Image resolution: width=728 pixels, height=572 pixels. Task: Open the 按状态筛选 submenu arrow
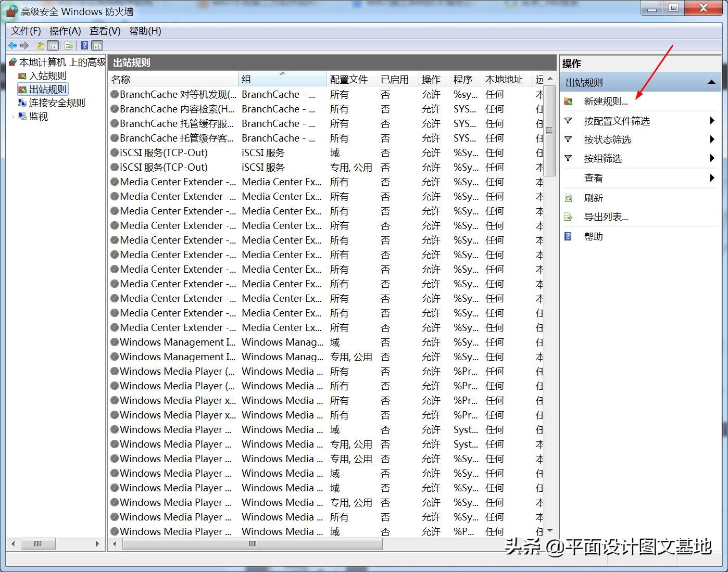(x=712, y=139)
